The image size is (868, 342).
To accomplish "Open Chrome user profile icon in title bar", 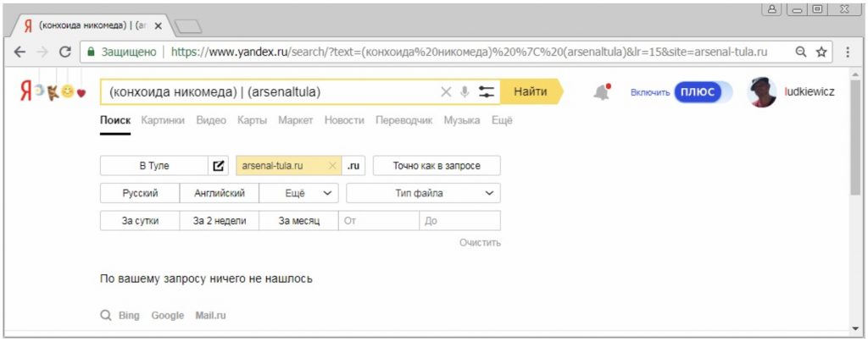I will [771, 8].
